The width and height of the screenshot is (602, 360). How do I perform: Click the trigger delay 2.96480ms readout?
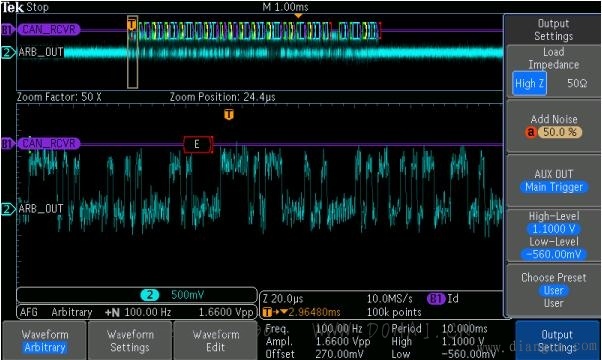[x=314, y=312]
